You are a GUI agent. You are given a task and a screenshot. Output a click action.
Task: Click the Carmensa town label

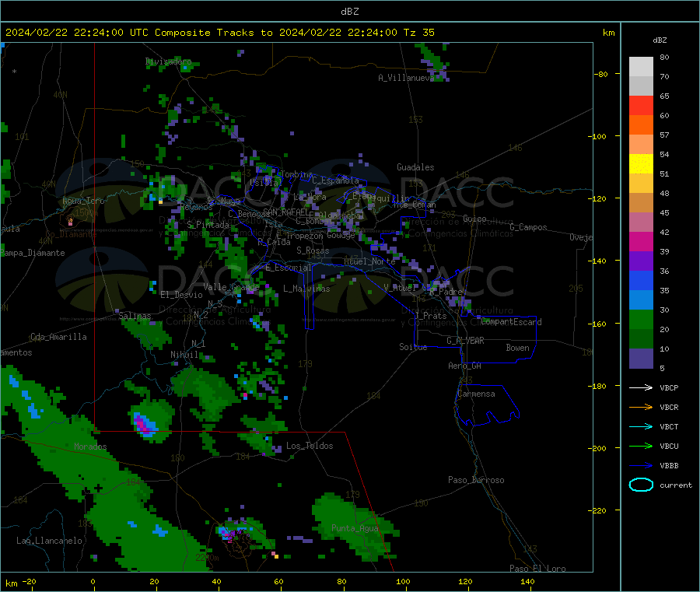pyautogui.click(x=476, y=394)
